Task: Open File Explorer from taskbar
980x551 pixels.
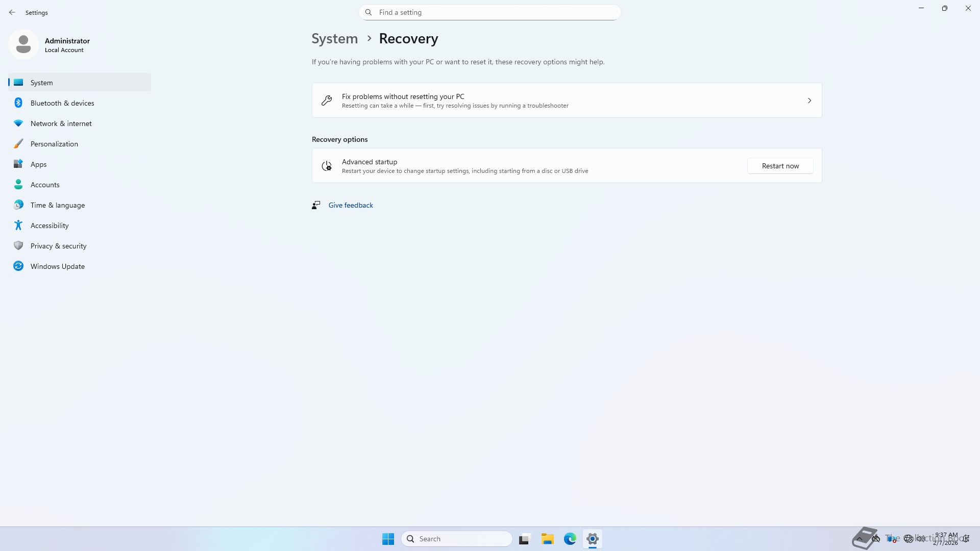Action: click(x=547, y=539)
